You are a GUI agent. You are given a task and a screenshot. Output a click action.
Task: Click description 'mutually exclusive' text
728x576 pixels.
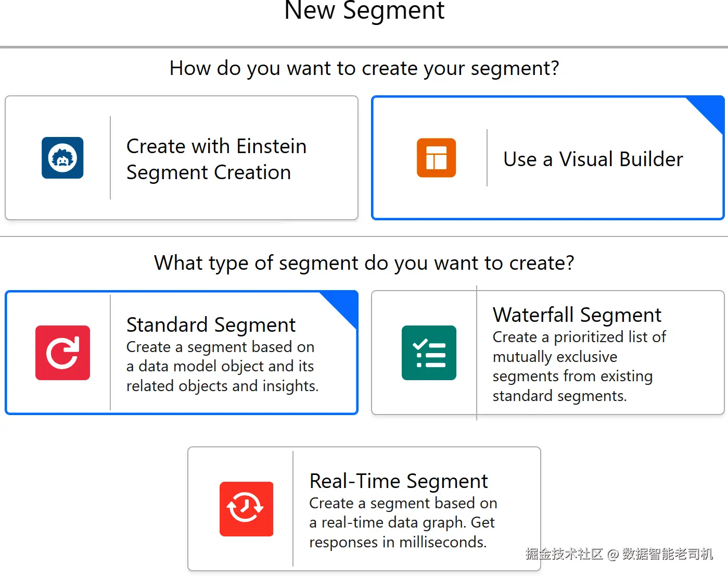555,357
